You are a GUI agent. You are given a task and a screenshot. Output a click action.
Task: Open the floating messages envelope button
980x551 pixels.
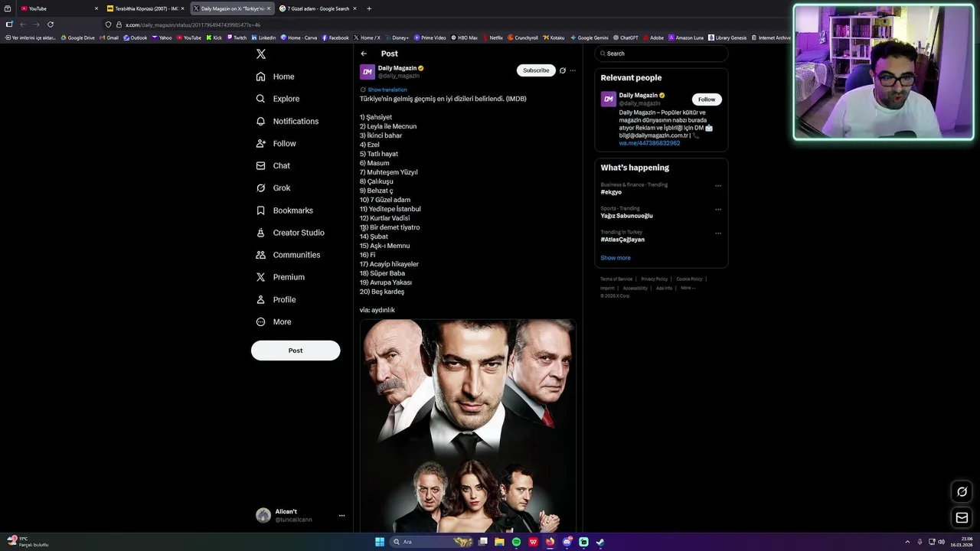(962, 518)
